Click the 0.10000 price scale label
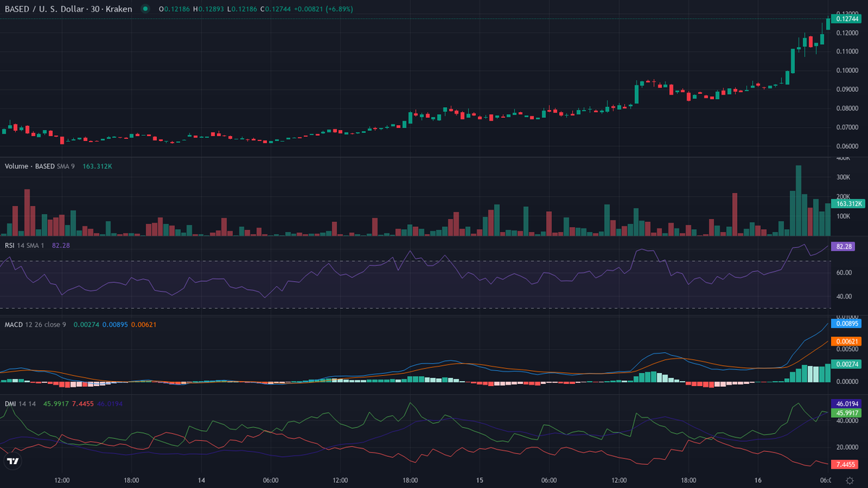Viewport: 868px width, 488px height. (x=848, y=70)
